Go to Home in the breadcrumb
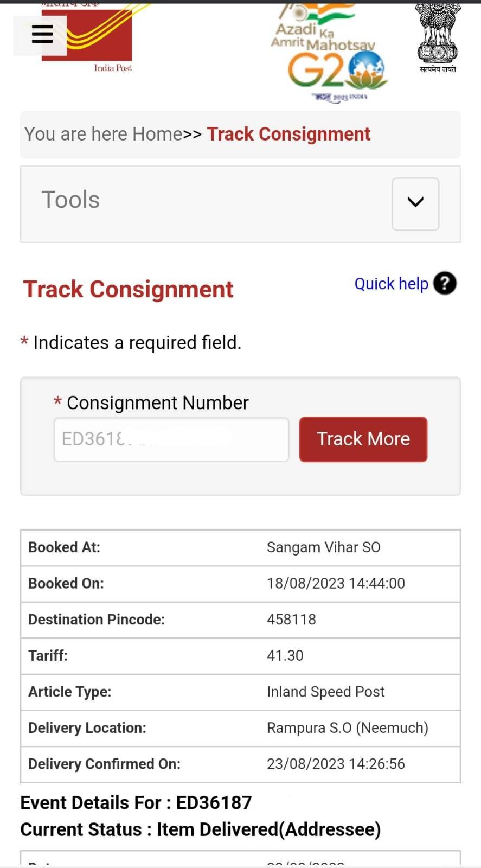Viewport: 481px width, 868px height. tap(157, 134)
